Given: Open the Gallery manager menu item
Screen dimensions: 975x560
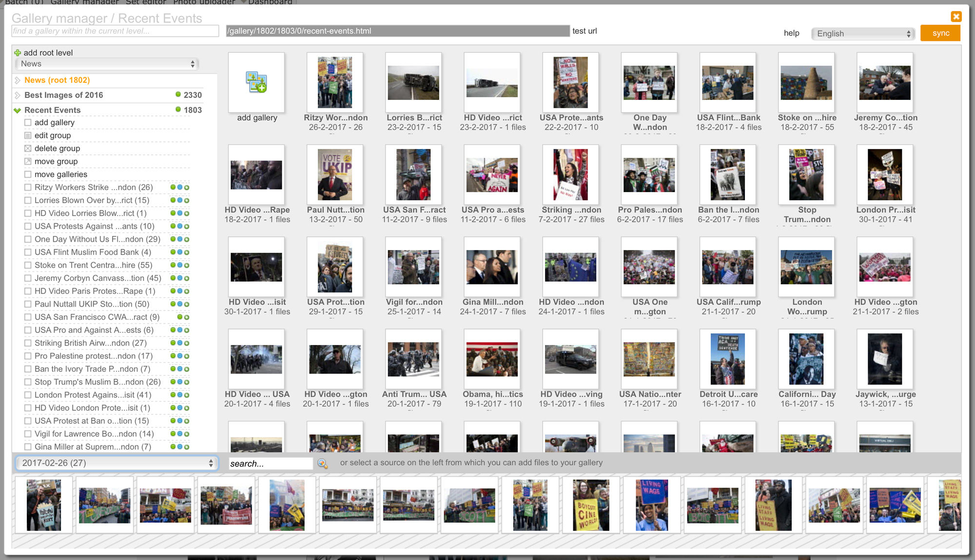Looking at the screenshot, I should [x=84, y=2].
